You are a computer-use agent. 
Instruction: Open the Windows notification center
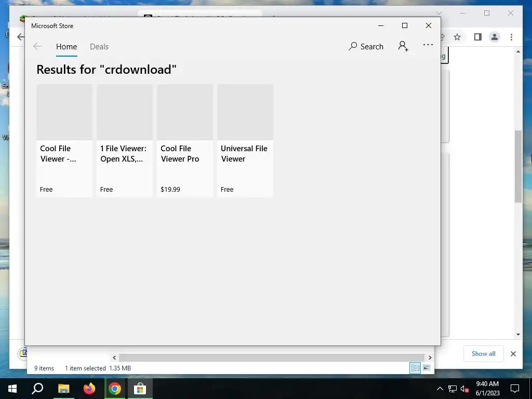pos(515,389)
